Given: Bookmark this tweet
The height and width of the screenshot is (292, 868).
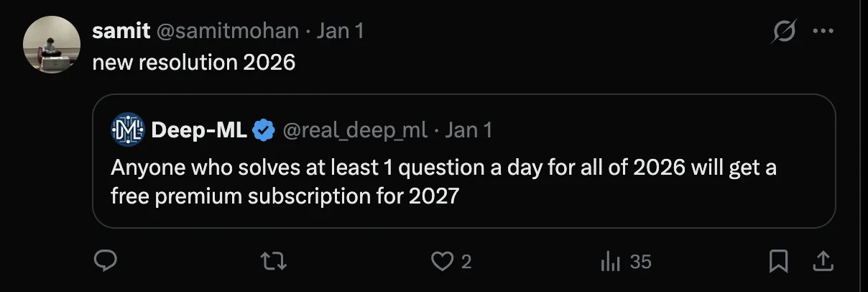Looking at the screenshot, I should (778, 262).
